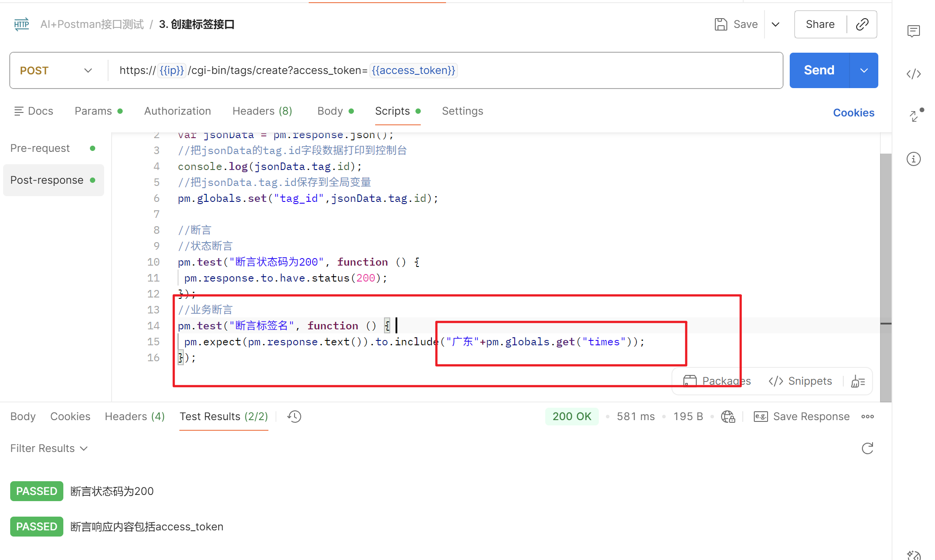Viewport: 935px width, 560px height.
Task: Open the comments panel icon
Action: click(x=913, y=31)
